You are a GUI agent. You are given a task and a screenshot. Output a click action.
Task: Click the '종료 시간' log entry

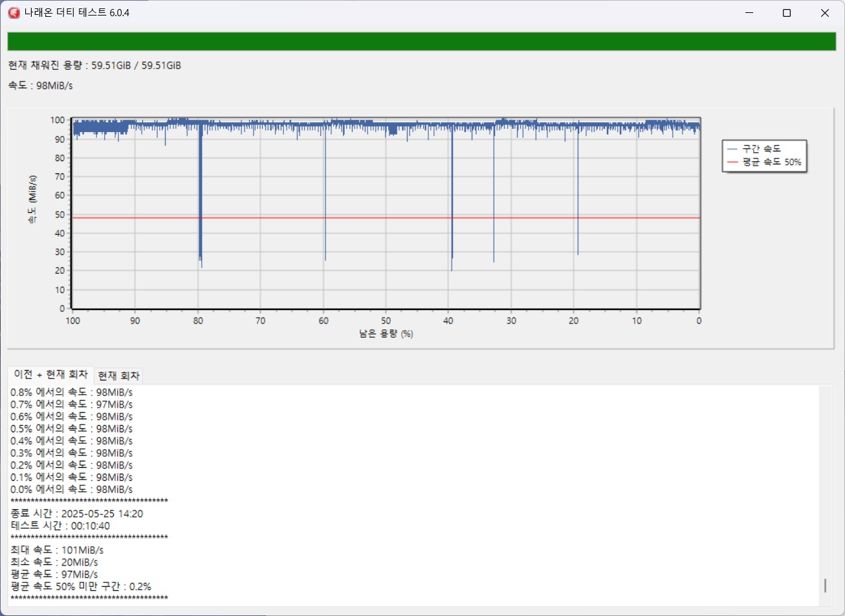click(x=77, y=514)
